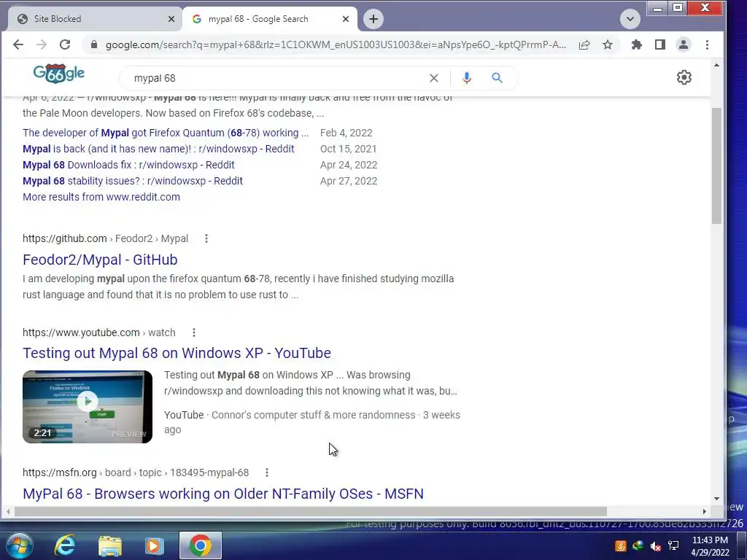Image resolution: width=747 pixels, height=560 pixels.
Task: Click the horizontal scrollbar thumb
Action: (311, 511)
